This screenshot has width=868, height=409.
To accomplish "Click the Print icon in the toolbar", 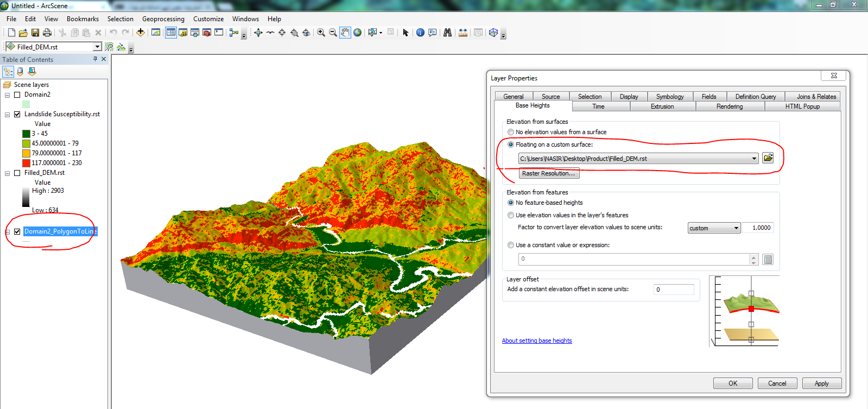I will pyautogui.click(x=47, y=33).
